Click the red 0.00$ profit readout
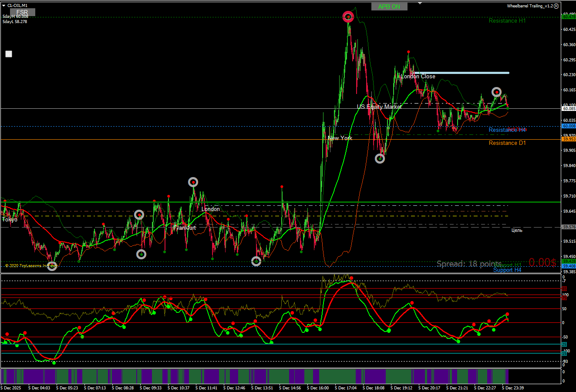 tap(542, 262)
